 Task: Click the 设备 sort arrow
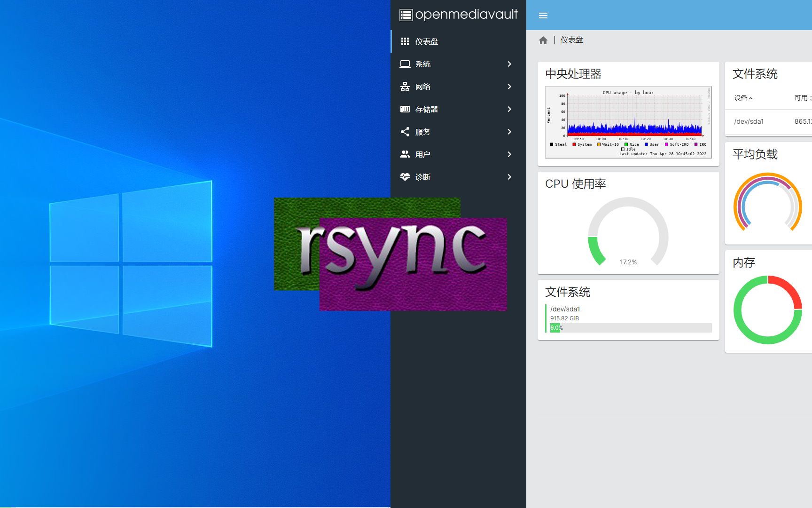(751, 98)
